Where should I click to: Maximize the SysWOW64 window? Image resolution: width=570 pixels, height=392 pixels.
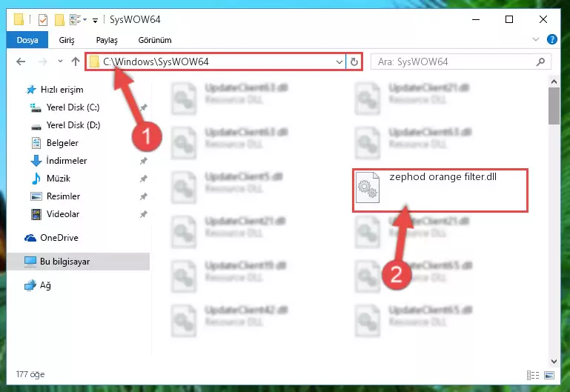click(x=509, y=19)
